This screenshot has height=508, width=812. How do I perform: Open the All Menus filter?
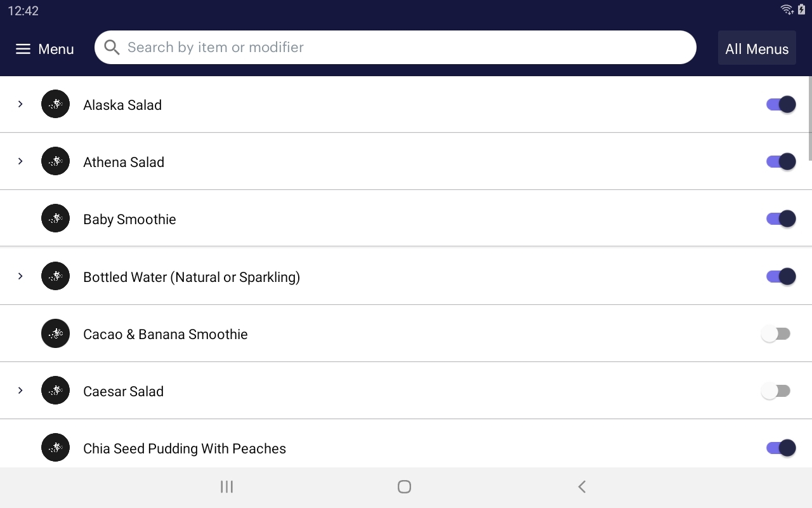(757, 49)
